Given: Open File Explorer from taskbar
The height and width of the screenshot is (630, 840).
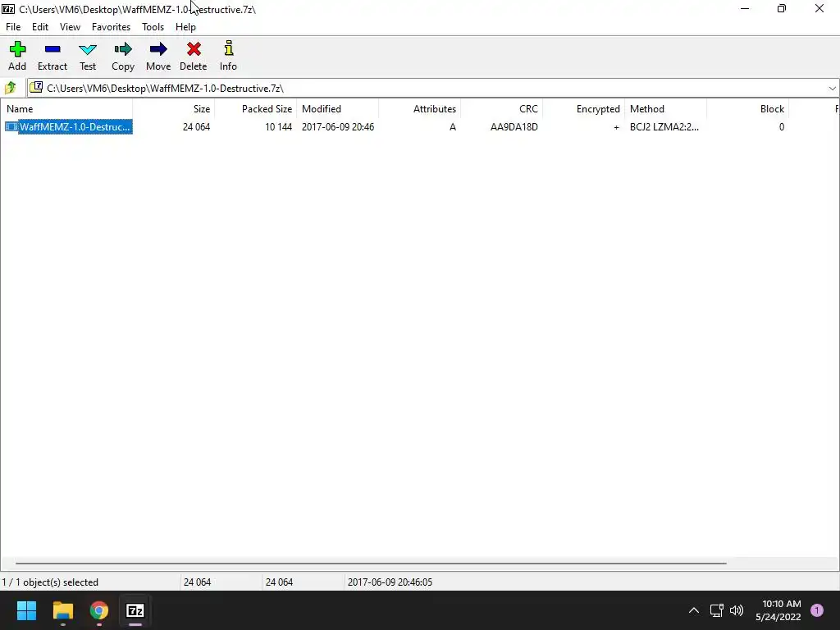Looking at the screenshot, I should [x=62, y=610].
